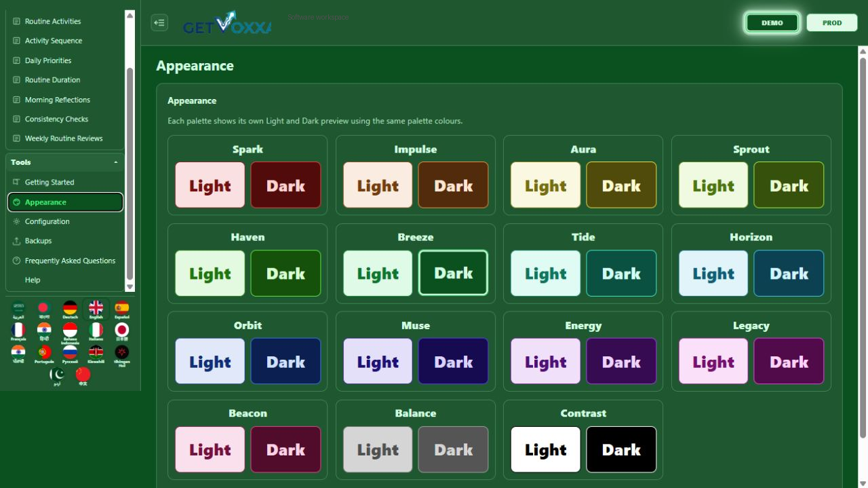Screen dimensions: 868x488
Task: Pick the Japanese flag language option
Action: (x=121, y=332)
